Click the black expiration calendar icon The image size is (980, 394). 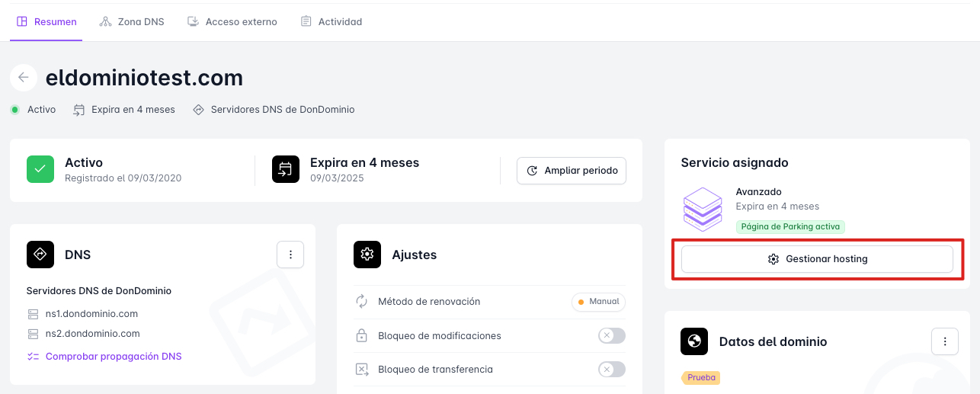(286, 169)
